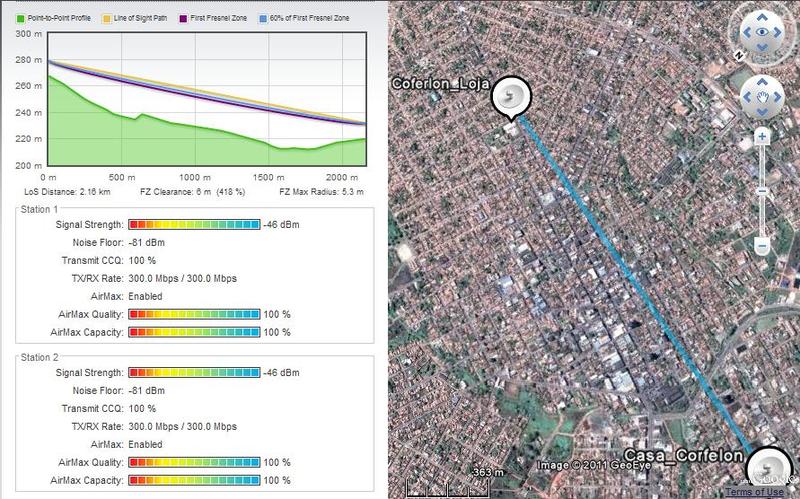Image resolution: width=800 pixels, height=499 pixels.
Task: Open the Terms of Use link
Action: 754,492
